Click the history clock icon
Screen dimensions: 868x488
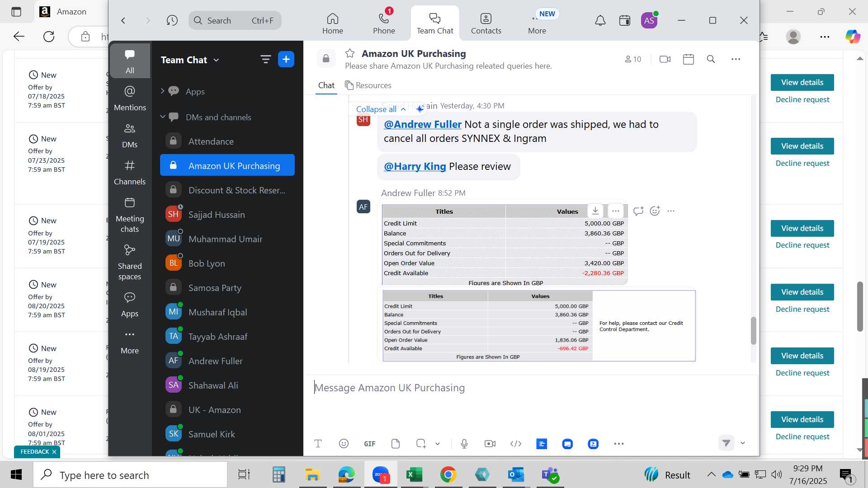(172, 20)
